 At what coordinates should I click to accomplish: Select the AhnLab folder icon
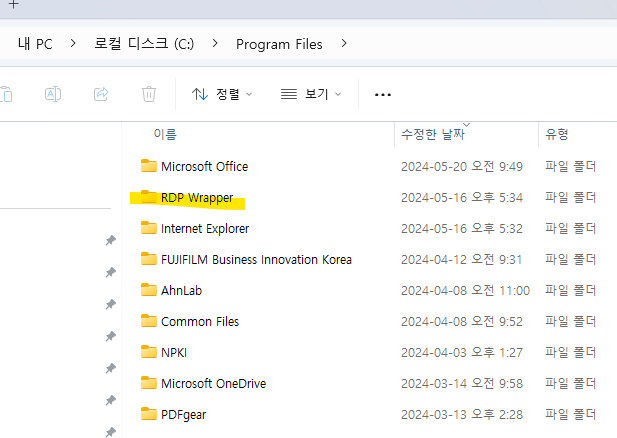149,290
